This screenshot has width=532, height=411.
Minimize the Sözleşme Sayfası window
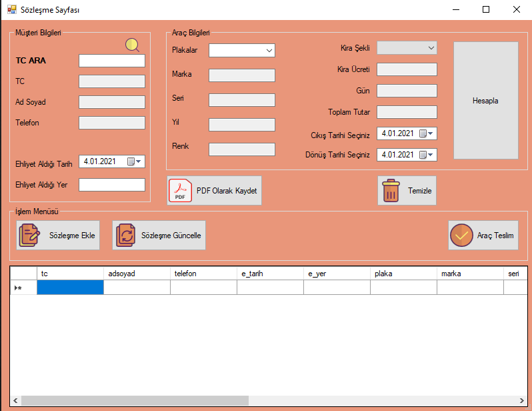pos(456,9)
